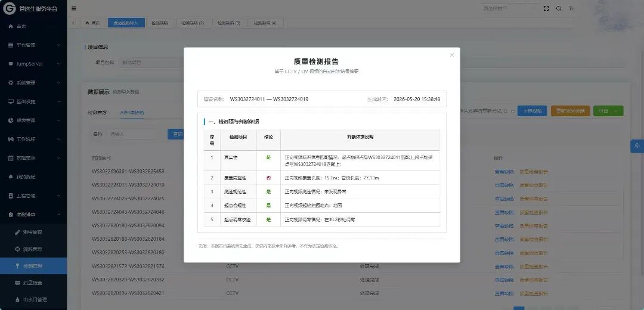Expand the 平台管理 menu chevron
Viewport: 644px width, 310px height.
tap(58, 45)
